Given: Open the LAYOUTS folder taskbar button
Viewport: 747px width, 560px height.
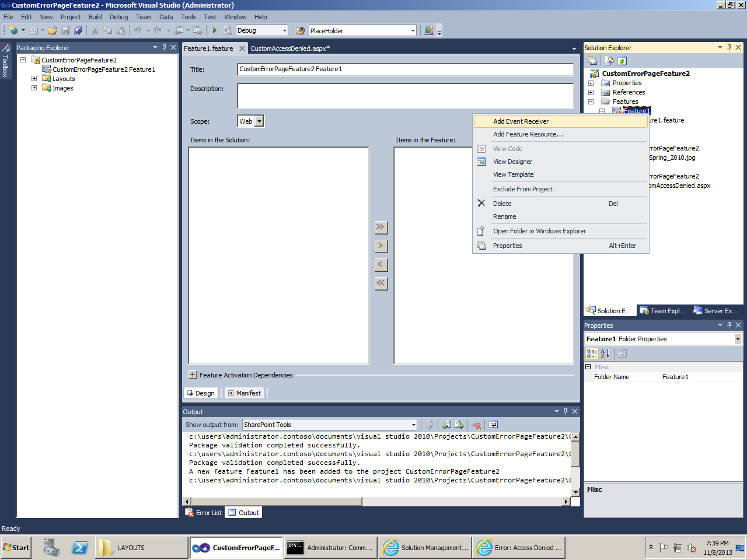Looking at the screenshot, I should click(142, 548).
